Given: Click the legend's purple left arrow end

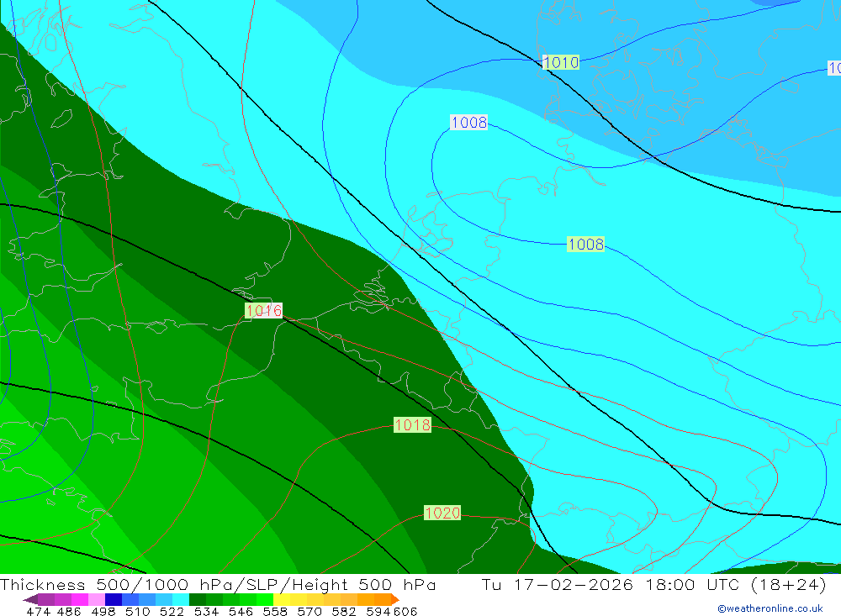Looking at the screenshot, I should point(30,599).
